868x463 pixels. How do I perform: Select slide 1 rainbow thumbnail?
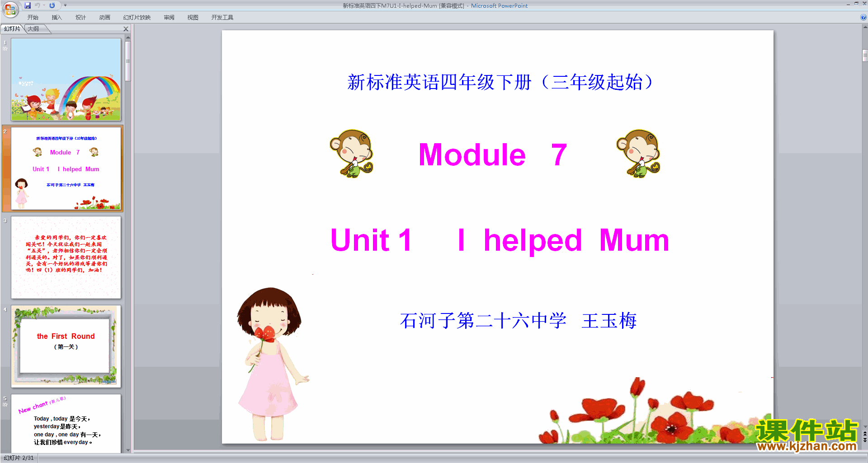(66, 79)
